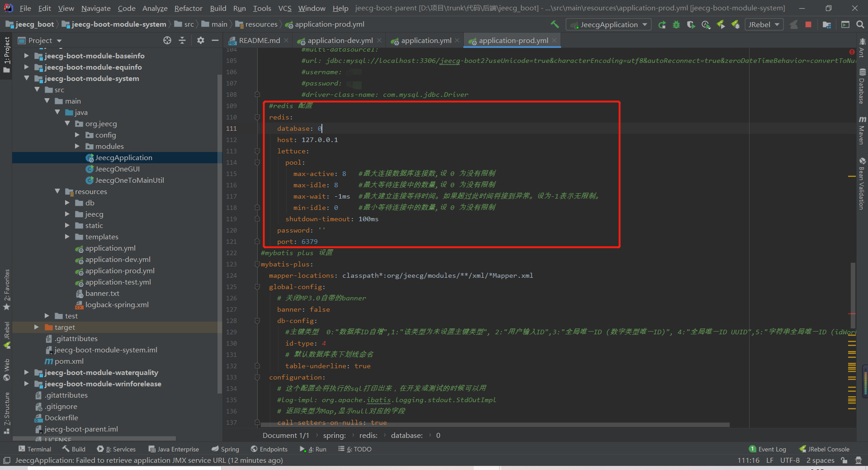Image resolution: width=868 pixels, height=470 pixels.
Task: Click locate current file crosshair icon
Action: [x=167, y=41]
